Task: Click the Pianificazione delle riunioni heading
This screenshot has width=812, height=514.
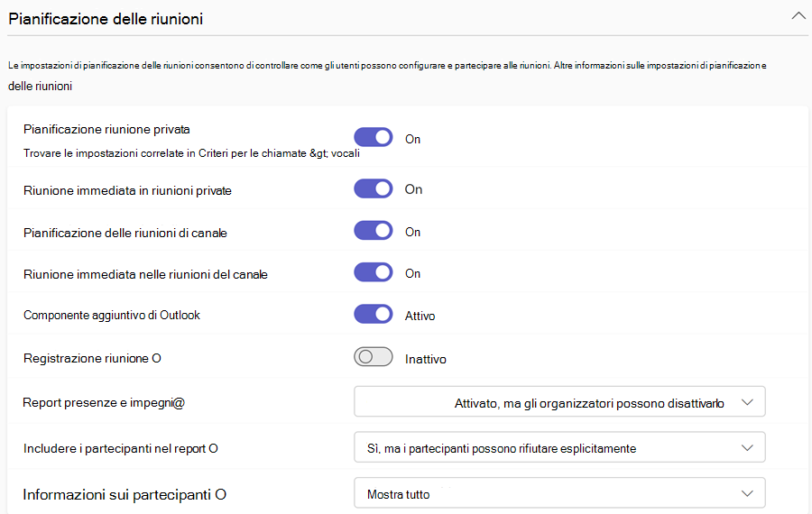Action: (x=106, y=19)
